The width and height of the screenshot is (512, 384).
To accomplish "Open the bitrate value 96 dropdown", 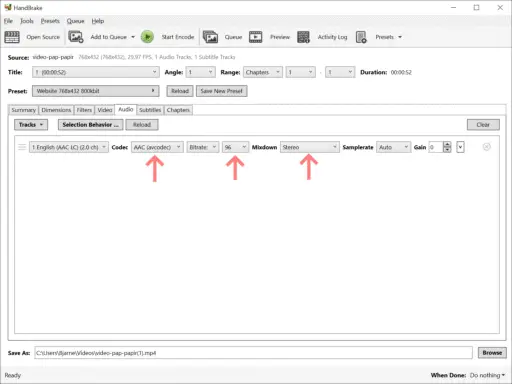I will [235, 147].
